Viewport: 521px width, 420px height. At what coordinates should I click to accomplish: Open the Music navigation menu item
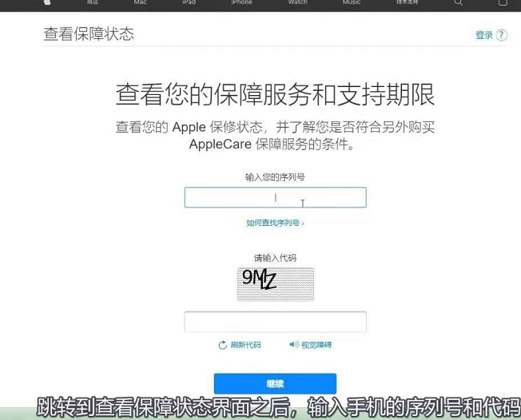pyautogui.click(x=352, y=2)
